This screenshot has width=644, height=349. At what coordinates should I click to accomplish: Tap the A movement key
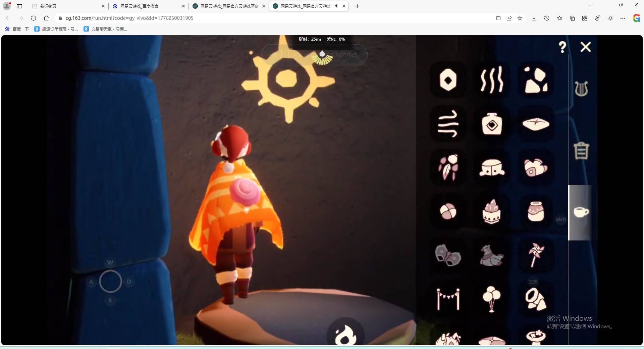[91, 282]
